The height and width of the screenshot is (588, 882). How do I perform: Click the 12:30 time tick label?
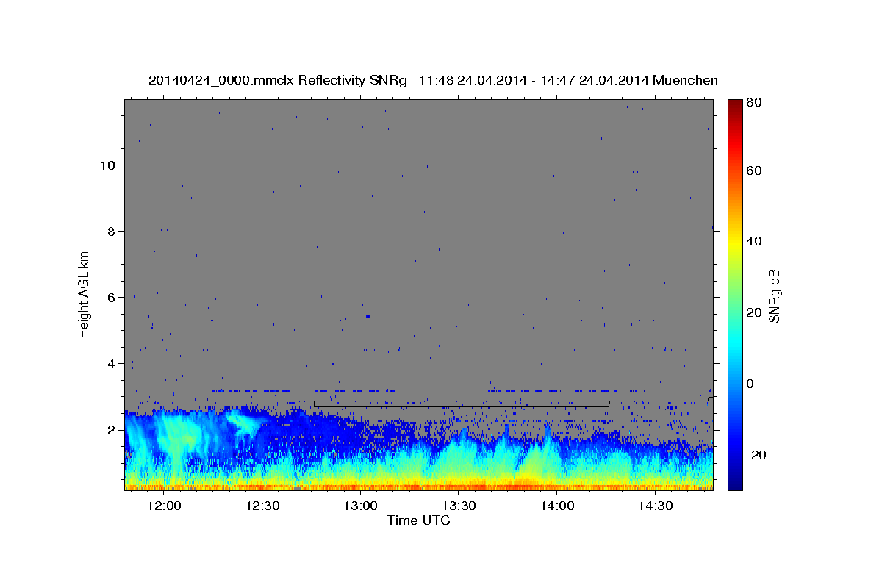262,506
